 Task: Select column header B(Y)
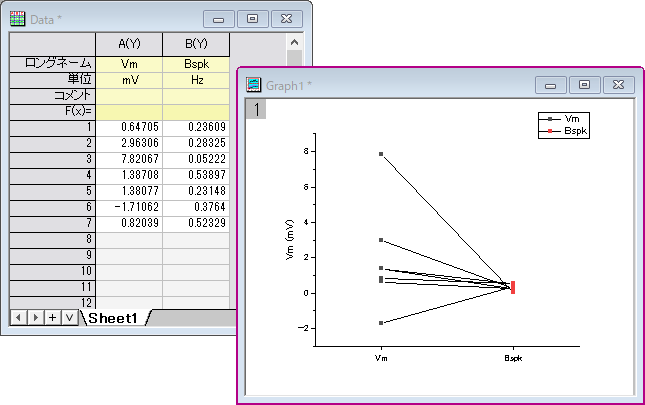tap(196, 44)
